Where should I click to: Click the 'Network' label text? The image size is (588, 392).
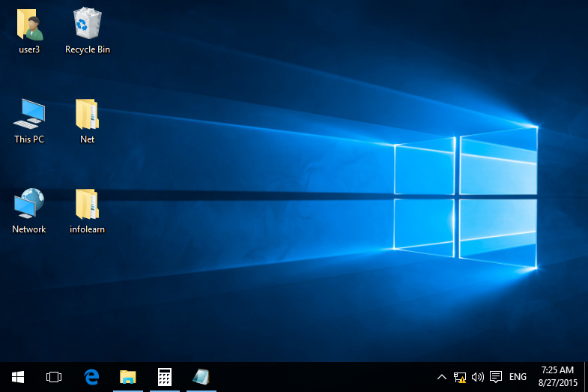[x=29, y=229]
